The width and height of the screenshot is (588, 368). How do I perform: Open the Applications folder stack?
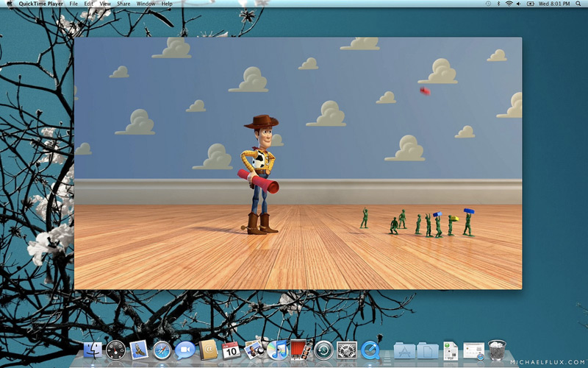pyautogui.click(x=405, y=350)
